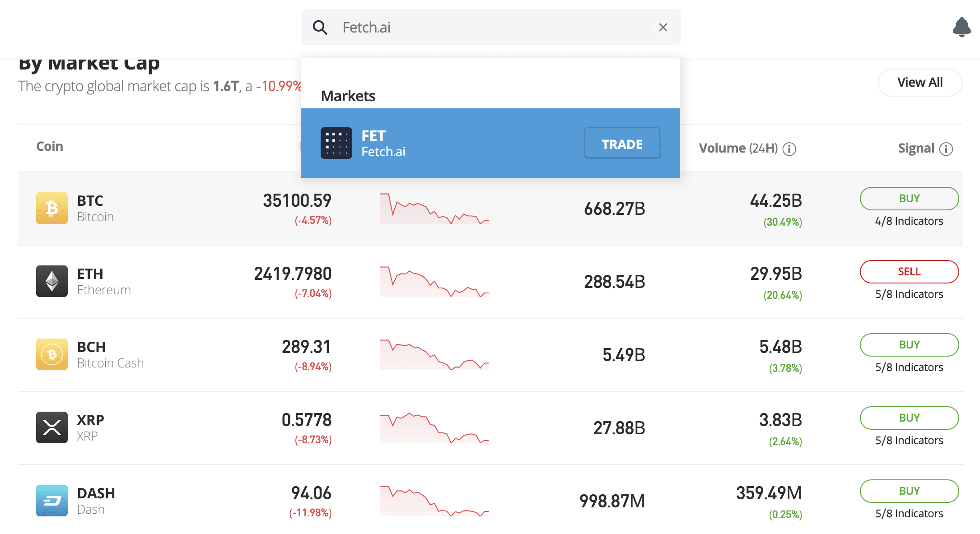Click the Volume (24H) column header

pyautogui.click(x=738, y=149)
